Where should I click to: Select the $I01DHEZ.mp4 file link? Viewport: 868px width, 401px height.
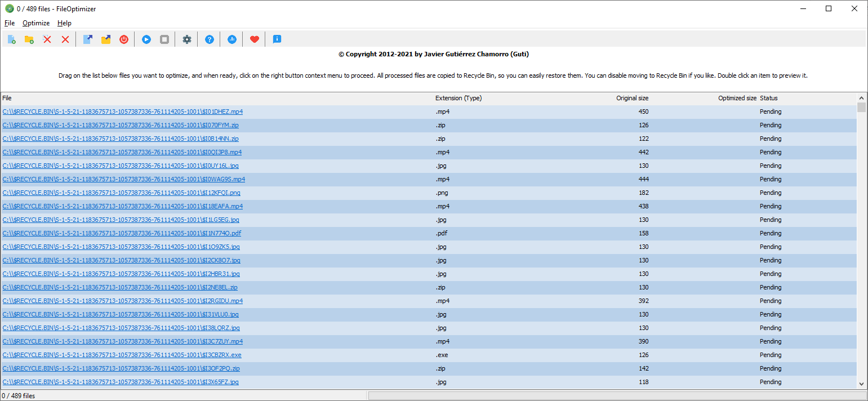coord(123,112)
